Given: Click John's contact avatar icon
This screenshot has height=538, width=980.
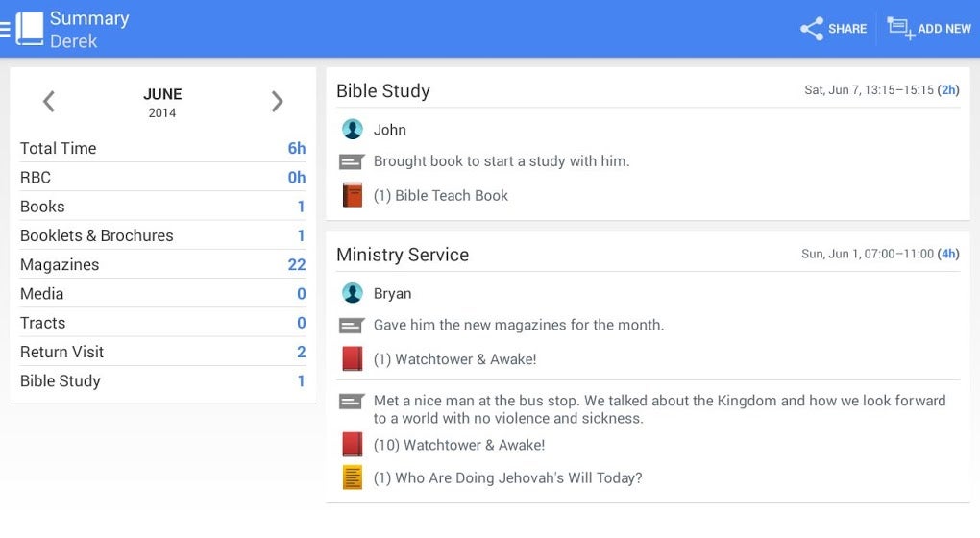Looking at the screenshot, I should 353,130.
